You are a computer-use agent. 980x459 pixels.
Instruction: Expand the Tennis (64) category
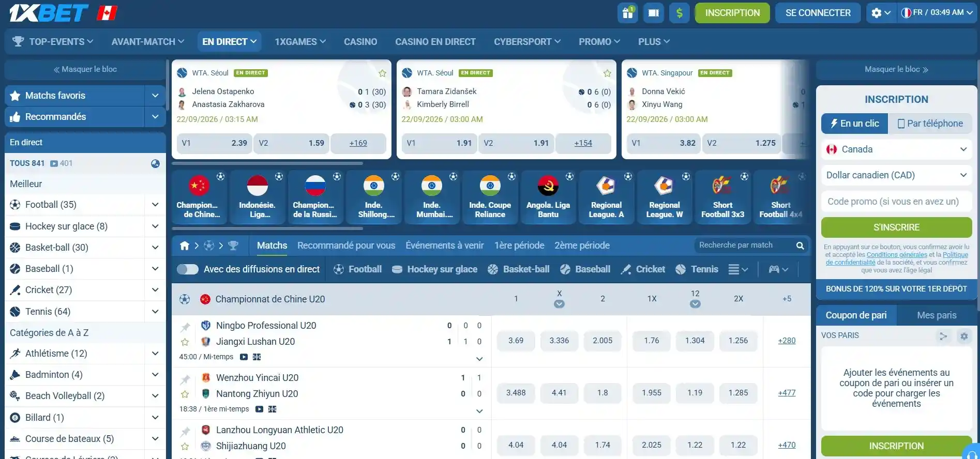pyautogui.click(x=155, y=312)
